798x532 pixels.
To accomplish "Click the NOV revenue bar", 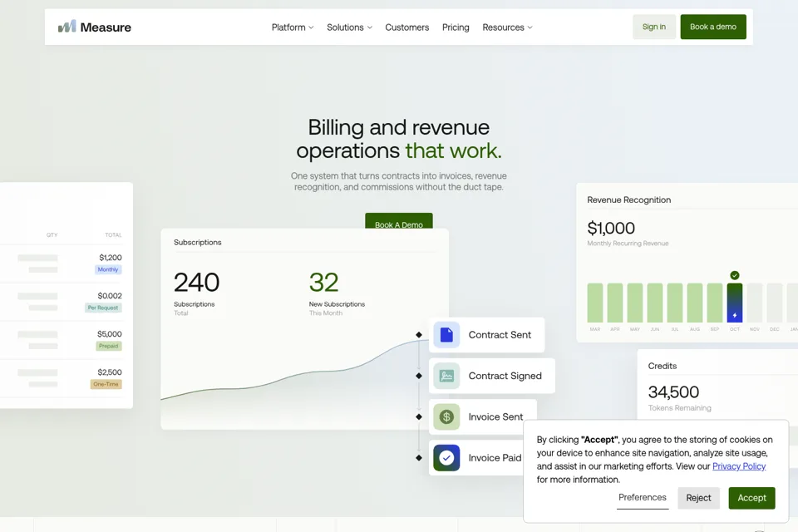I will (x=754, y=303).
